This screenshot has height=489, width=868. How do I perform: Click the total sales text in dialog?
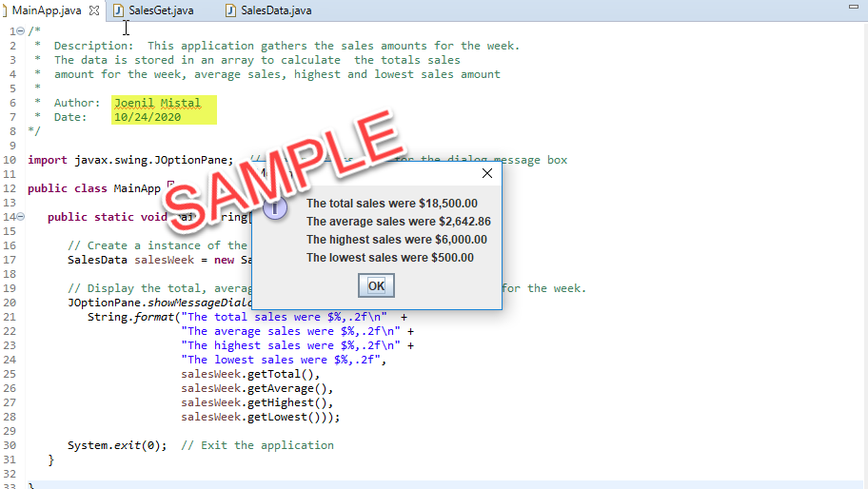pos(391,204)
